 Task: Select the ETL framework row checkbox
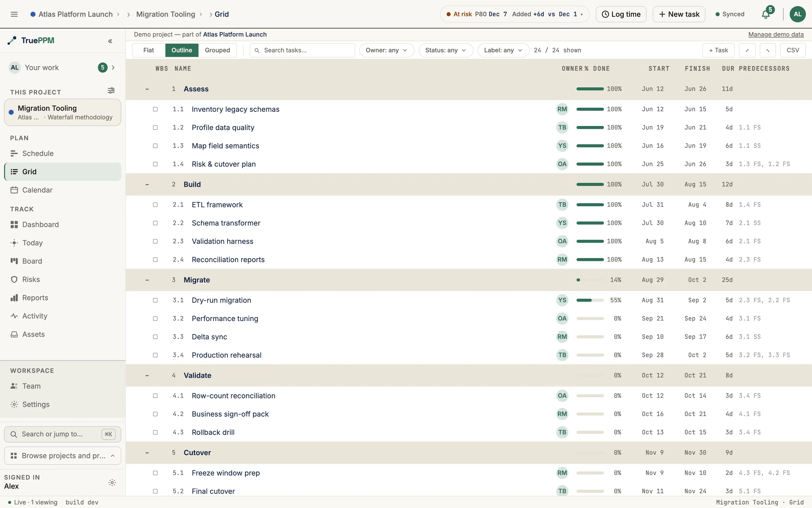pyautogui.click(x=155, y=205)
